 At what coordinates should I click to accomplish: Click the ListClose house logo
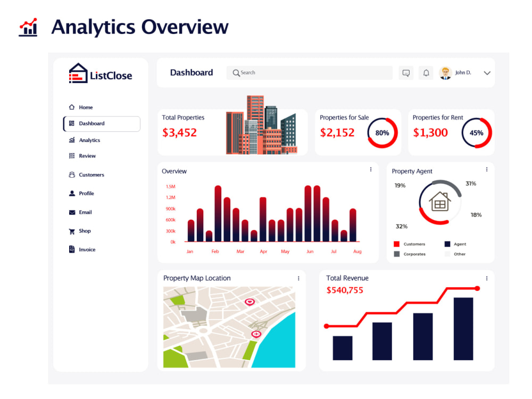pos(78,73)
